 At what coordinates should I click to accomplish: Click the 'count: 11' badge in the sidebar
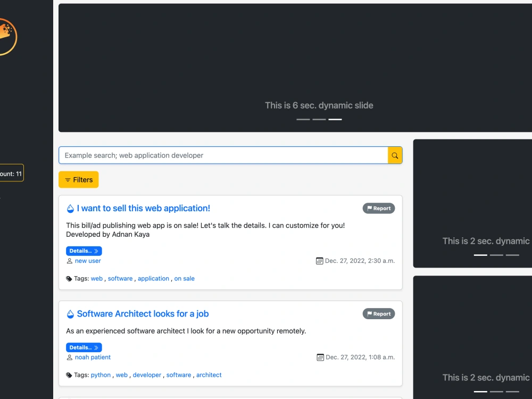12,173
